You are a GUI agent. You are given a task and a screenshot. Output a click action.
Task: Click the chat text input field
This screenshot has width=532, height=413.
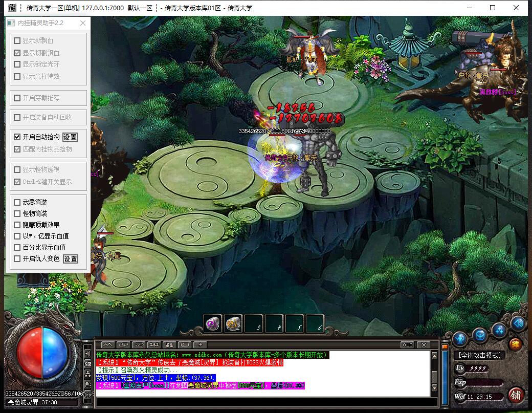pos(267,402)
